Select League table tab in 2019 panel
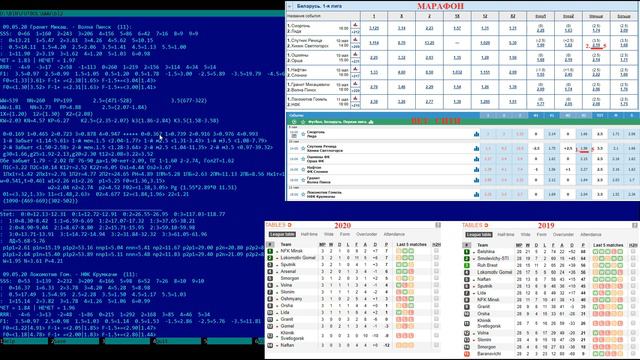This screenshot has height=360, width=640. pos(479,235)
